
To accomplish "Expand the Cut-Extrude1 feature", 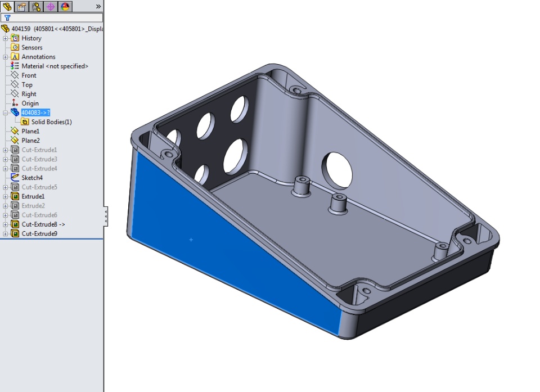I will (x=6, y=150).
